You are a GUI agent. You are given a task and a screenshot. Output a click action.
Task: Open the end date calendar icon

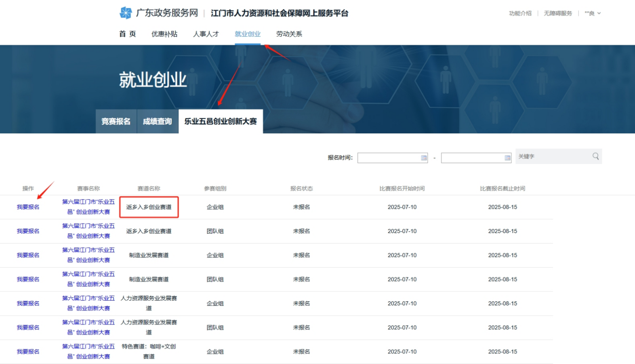[x=507, y=158]
